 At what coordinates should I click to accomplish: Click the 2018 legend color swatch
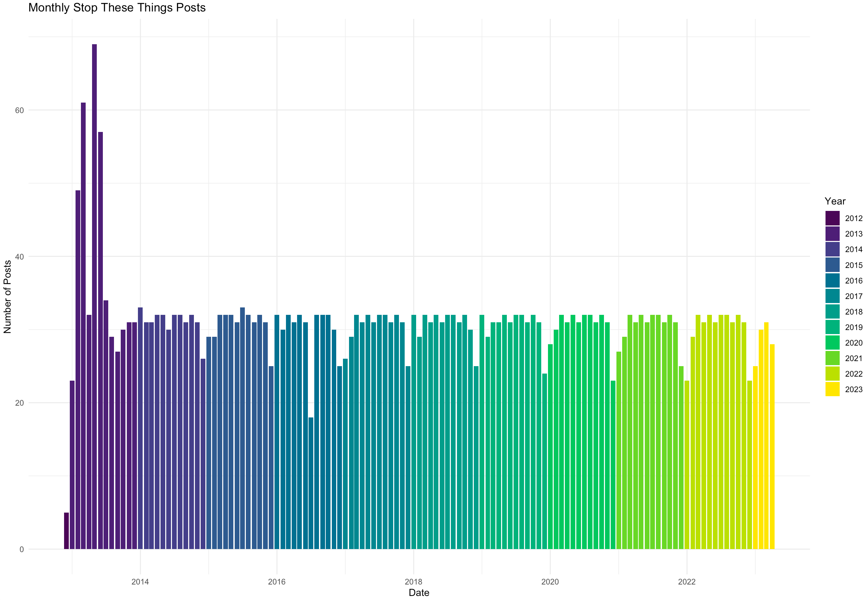(x=832, y=312)
